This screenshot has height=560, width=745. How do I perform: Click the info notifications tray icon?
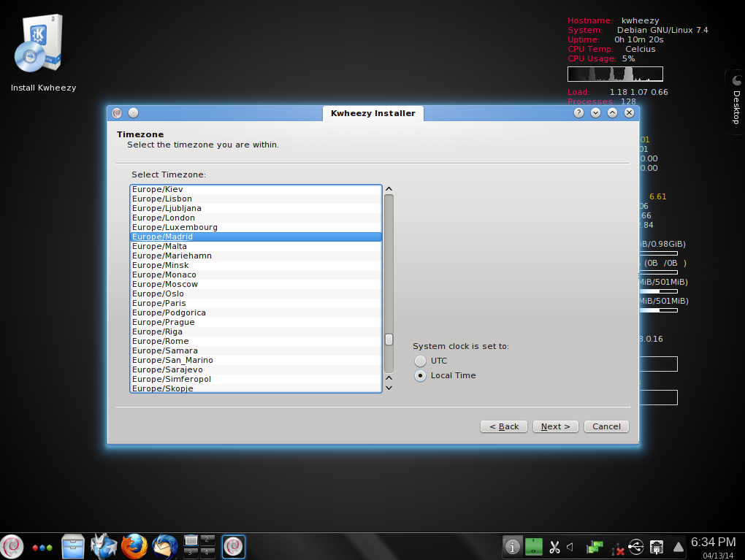pos(512,547)
